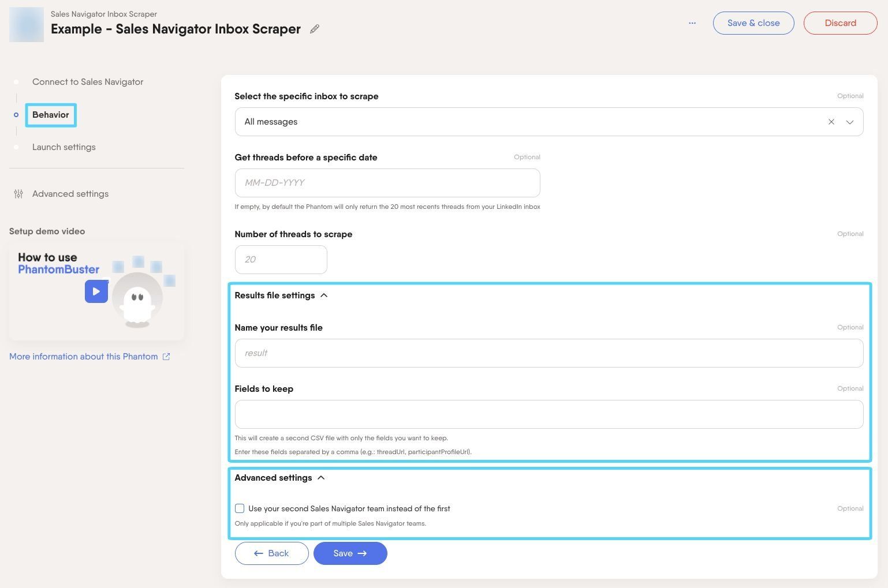Image resolution: width=888 pixels, height=588 pixels.
Task: Click the Advanced settings sliders icon in sidebar
Action: [18, 194]
